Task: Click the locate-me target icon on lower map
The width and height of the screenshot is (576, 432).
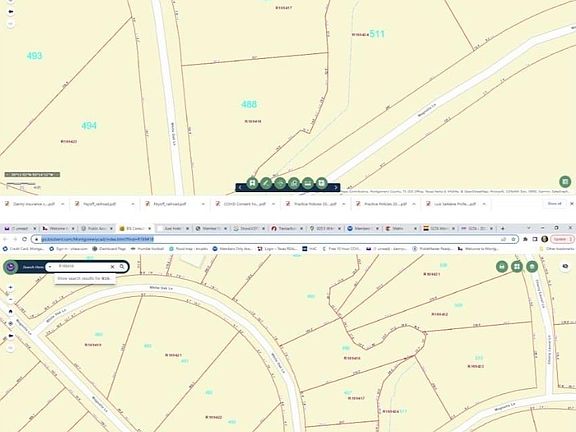Action: (x=11, y=324)
